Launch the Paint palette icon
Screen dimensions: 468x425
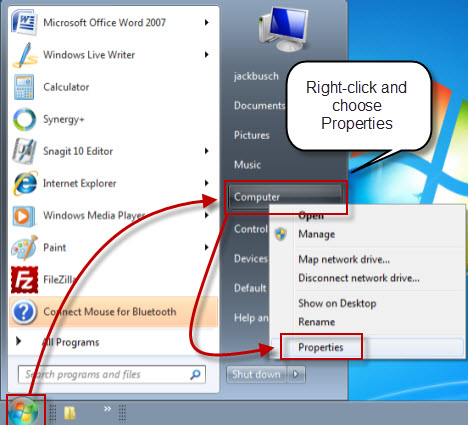24,248
